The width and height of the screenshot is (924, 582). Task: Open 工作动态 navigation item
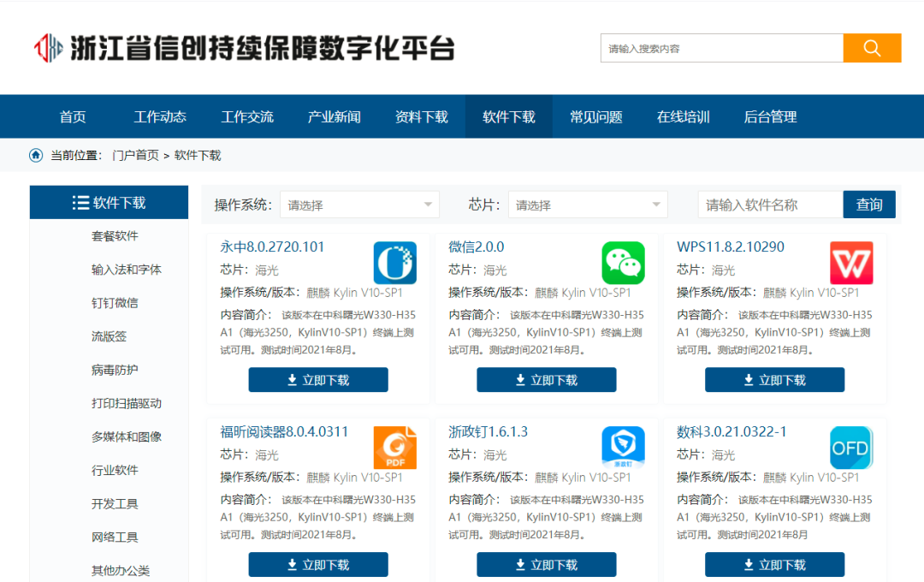pos(160,116)
